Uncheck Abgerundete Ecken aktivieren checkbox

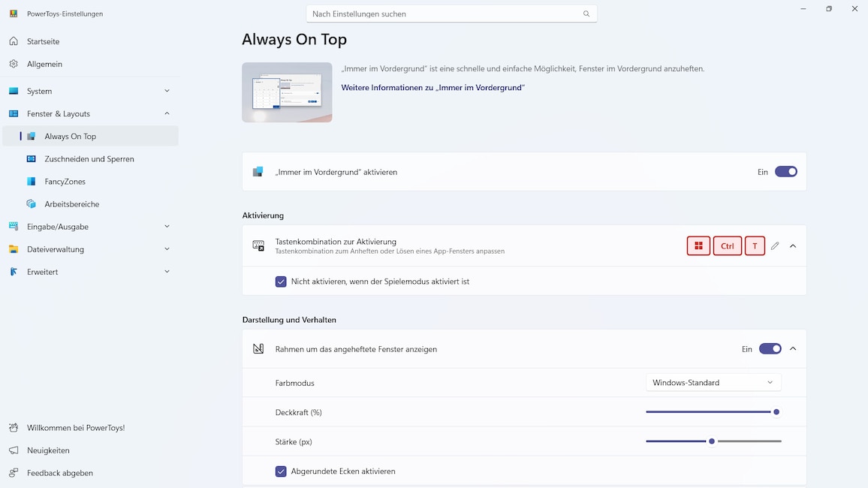pyautogui.click(x=282, y=471)
